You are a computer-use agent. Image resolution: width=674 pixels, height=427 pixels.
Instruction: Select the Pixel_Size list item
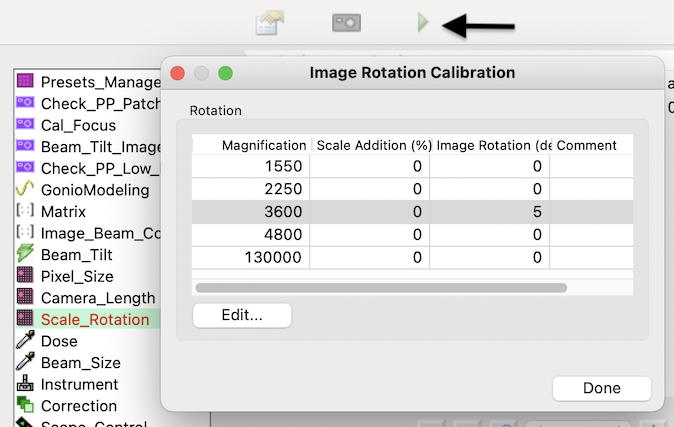pyautogui.click(x=77, y=276)
